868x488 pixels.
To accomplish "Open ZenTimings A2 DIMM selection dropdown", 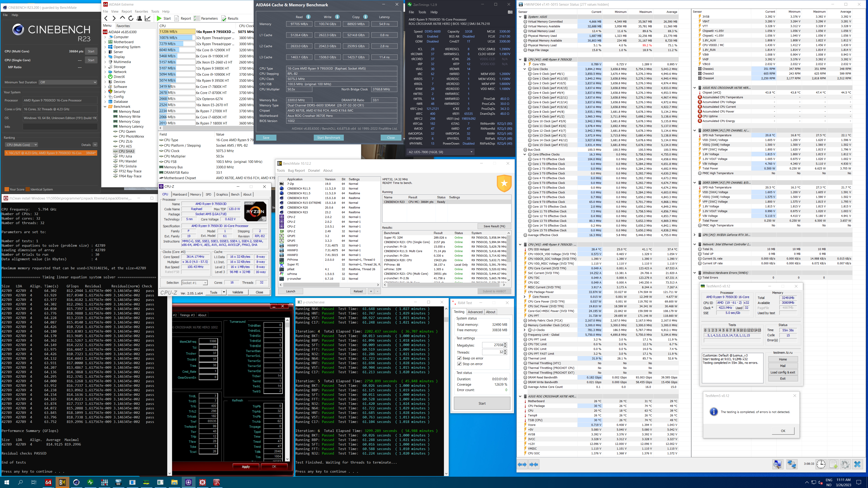I will pyautogui.click(x=440, y=152).
